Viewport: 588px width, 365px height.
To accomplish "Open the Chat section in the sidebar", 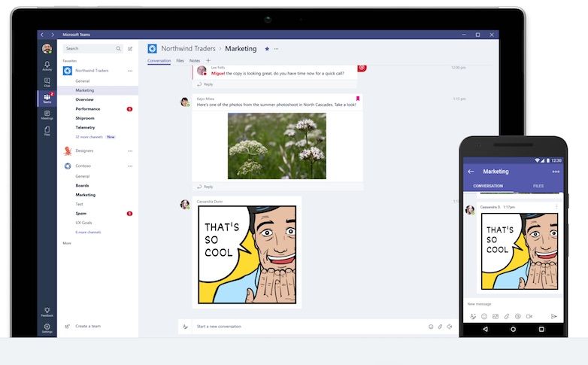I will (x=47, y=82).
